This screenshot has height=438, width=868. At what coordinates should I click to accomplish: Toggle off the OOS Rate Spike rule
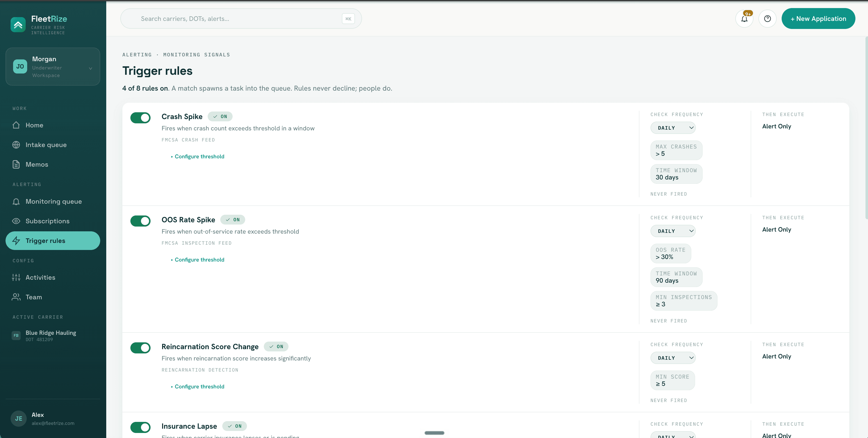coord(140,221)
